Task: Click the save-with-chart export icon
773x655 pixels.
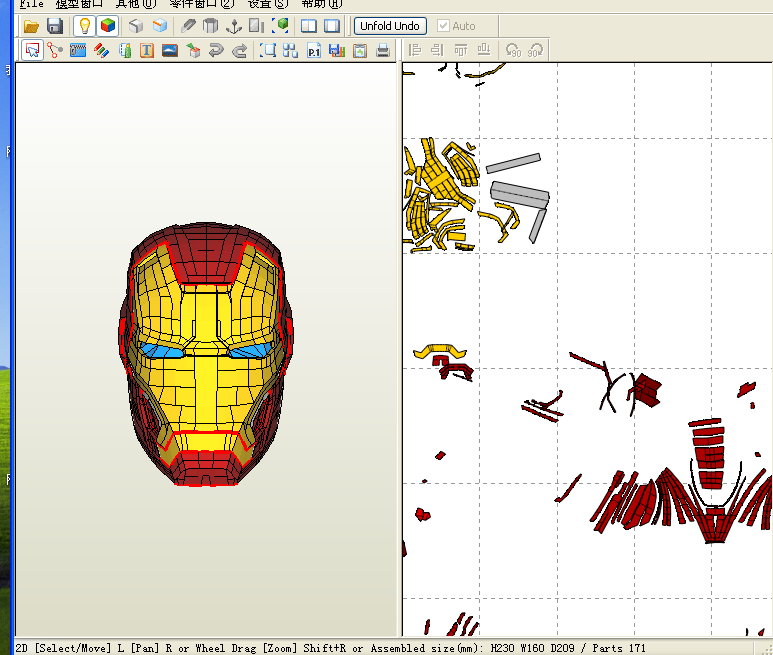Action: 337,50
